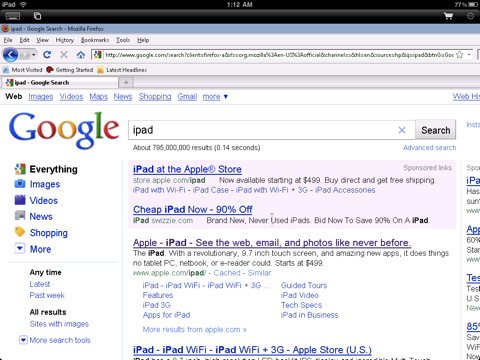480x360 pixels.
Task: Click the stop loading X icon
Action: coord(64,55)
